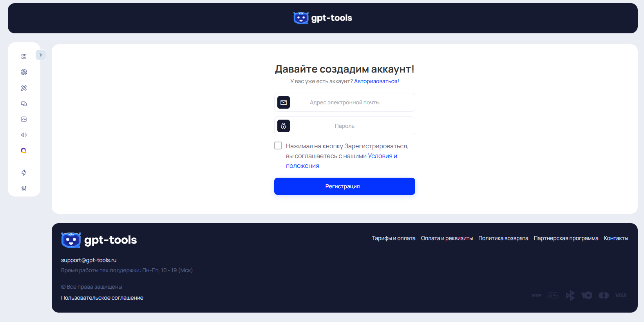Focus the 'Пароль' input field
The image size is (644, 322).
point(345,126)
